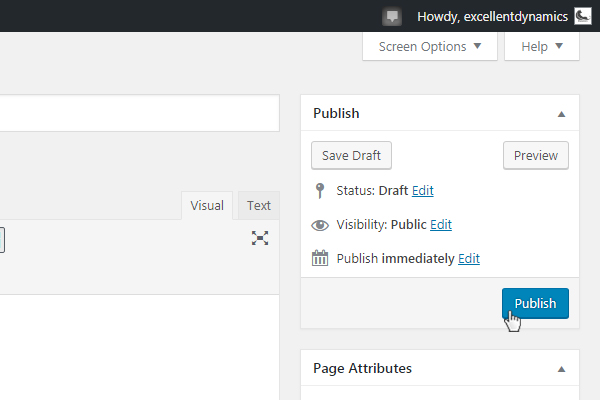Edit the publish immediately schedule link
600x400 pixels.
click(x=469, y=259)
